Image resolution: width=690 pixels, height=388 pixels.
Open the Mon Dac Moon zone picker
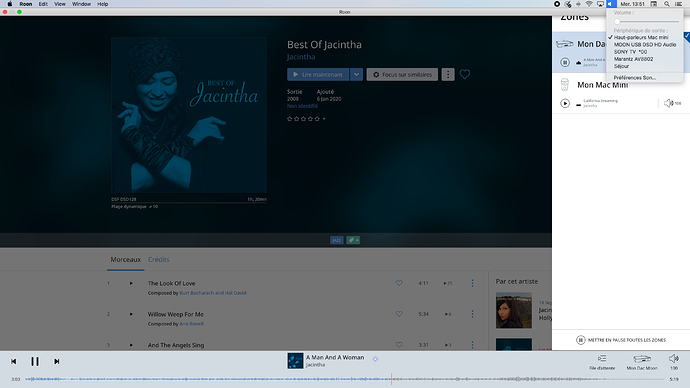click(642, 362)
